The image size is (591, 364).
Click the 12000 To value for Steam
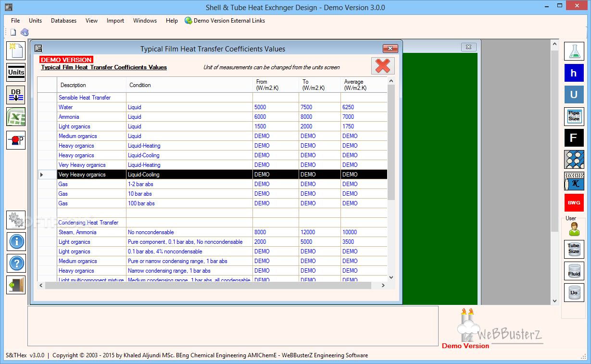pos(320,232)
